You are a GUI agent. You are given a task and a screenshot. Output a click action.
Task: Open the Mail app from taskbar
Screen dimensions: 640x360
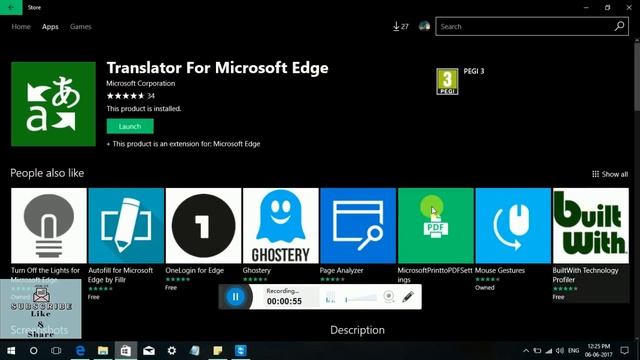pos(149,351)
